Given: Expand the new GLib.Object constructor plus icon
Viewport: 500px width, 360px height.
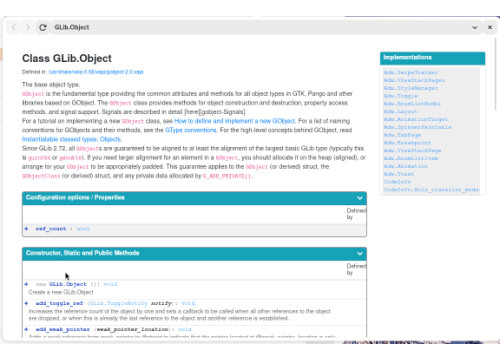Looking at the screenshot, I should (26, 284).
